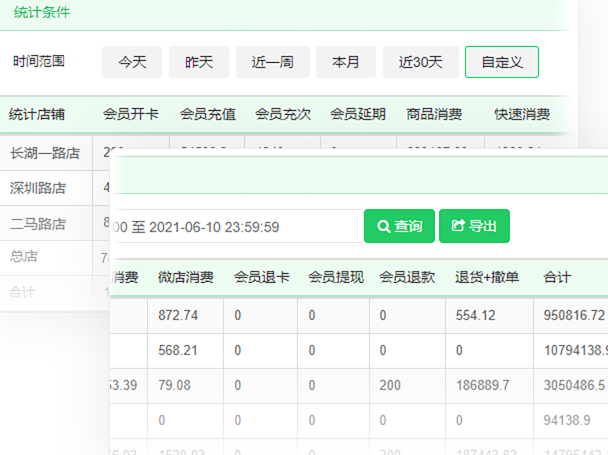The width and height of the screenshot is (608, 455).
Task: Filter by 近一周 time range
Action: (273, 62)
